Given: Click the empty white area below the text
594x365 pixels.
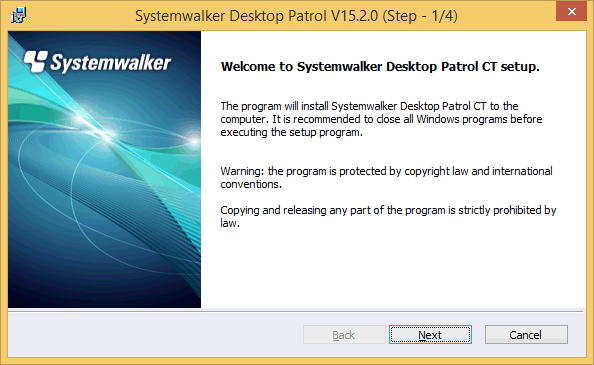Looking at the screenshot, I should 393,269.
